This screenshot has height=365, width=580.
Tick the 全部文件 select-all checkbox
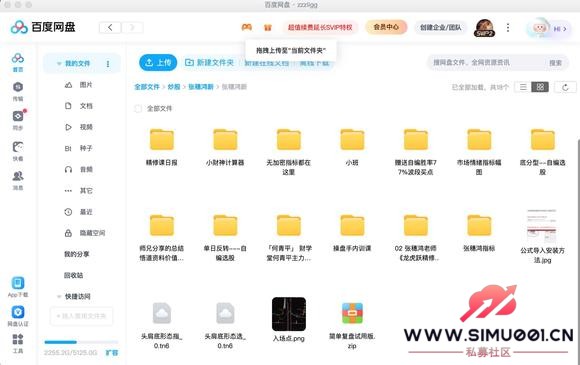point(138,109)
